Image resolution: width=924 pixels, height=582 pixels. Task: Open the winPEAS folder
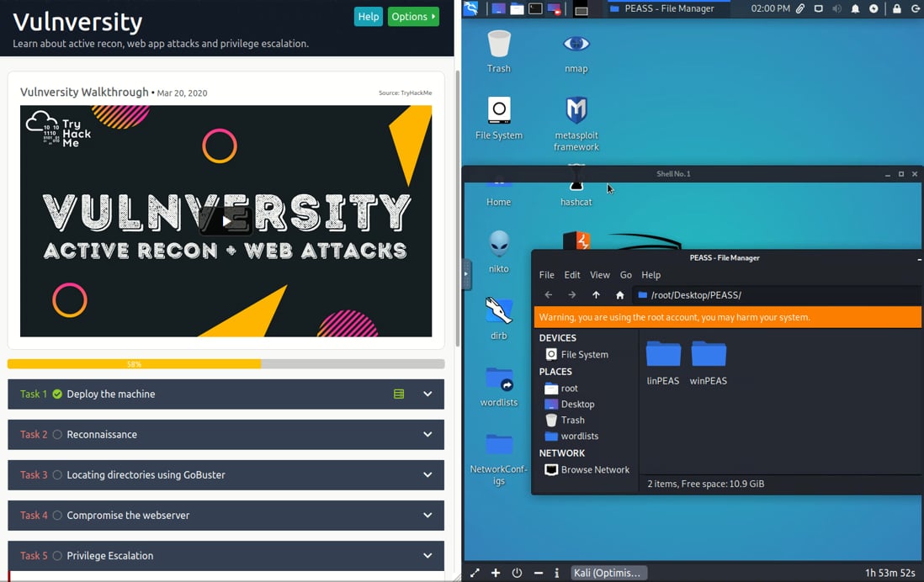(x=709, y=362)
